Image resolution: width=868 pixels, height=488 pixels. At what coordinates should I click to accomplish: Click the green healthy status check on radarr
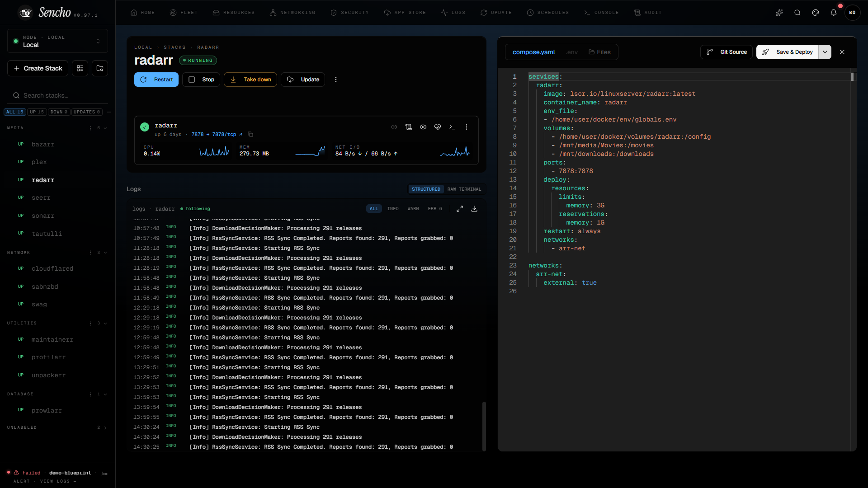[145, 127]
